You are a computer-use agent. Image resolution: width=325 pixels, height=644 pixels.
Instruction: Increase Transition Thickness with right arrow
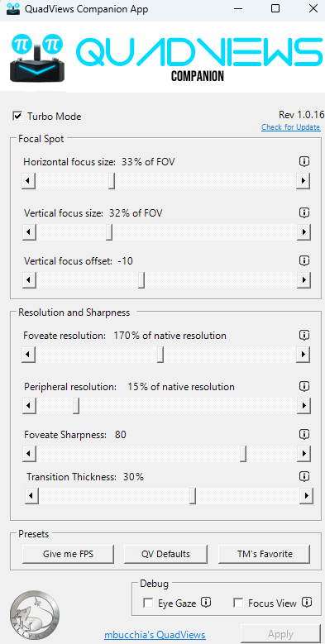[306, 496]
